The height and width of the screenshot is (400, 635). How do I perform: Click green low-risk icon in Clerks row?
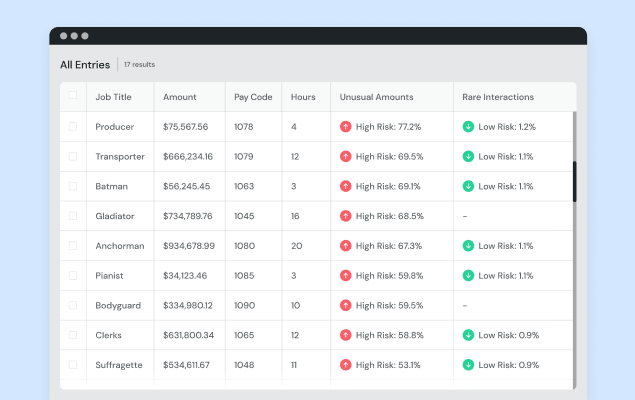coord(468,335)
